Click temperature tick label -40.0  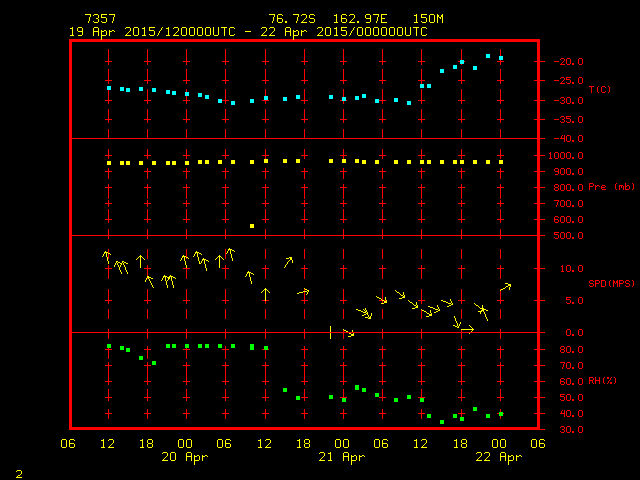(568, 139)
